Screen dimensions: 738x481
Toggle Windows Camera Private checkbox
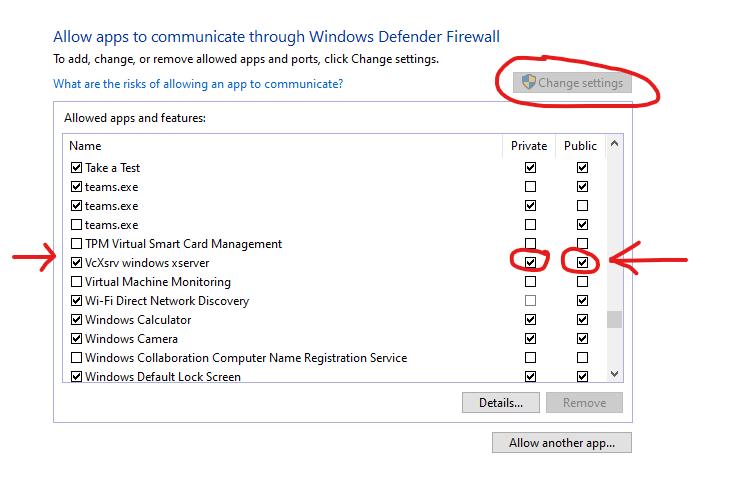coord(530,339)
